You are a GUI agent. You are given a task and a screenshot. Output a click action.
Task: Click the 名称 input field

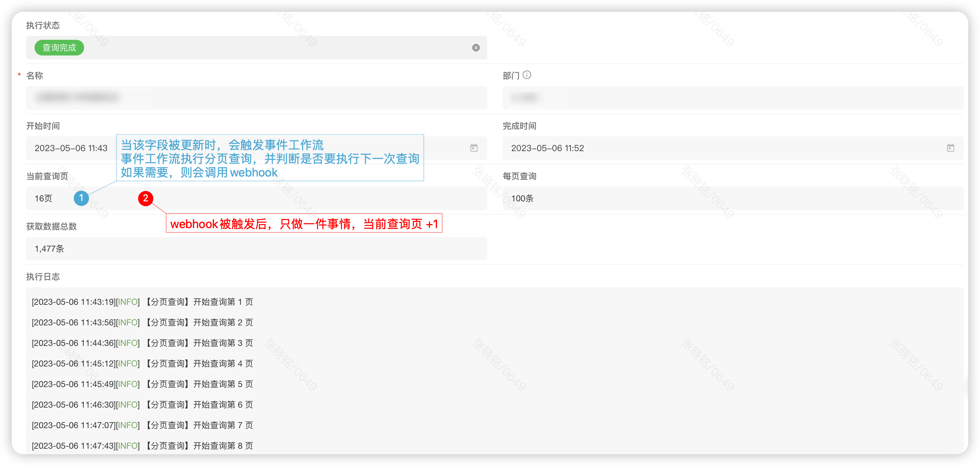point(256,98)
